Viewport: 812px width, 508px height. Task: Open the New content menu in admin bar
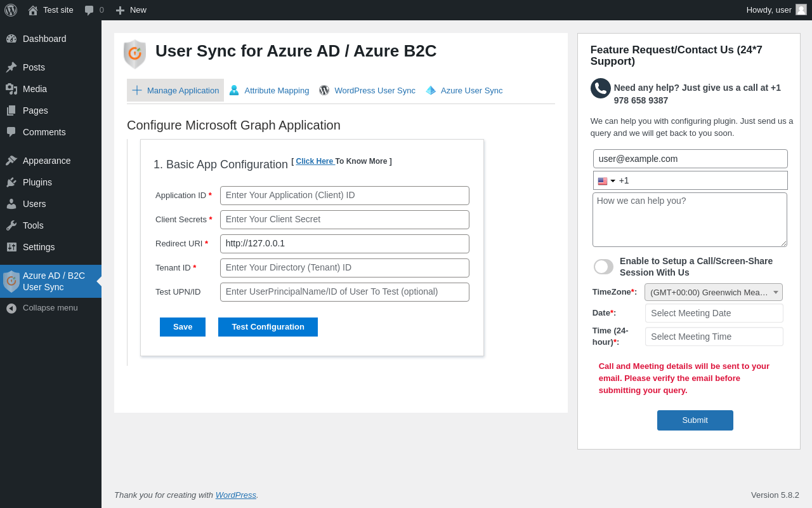(131, 10)
